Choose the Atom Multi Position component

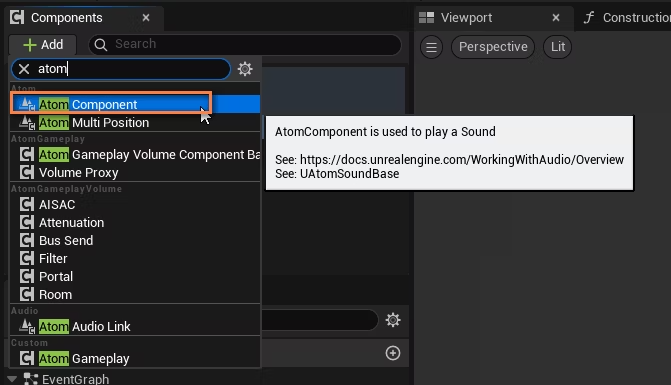click(x=135, y=122)
